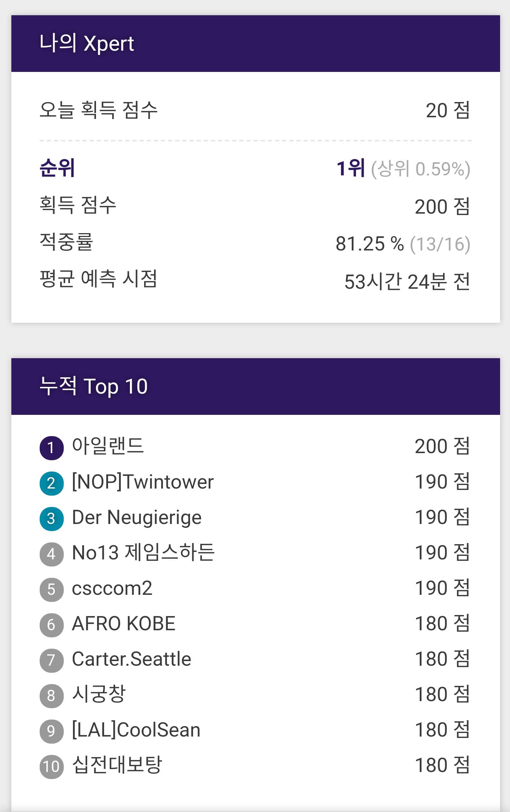Image resolution: width=510 pixels, height=812 pixels.
Task: Click the rank 2 teal badge
Action: [x=51, y=483]
